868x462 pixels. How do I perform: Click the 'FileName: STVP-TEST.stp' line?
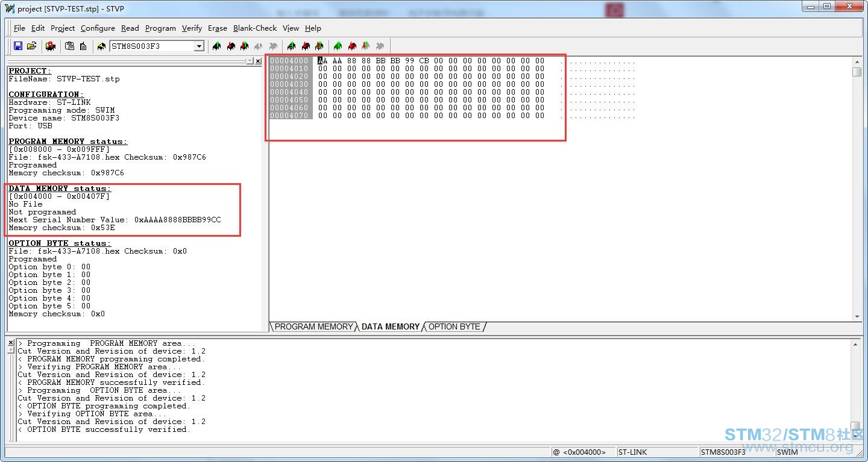(x=64, y=79)
